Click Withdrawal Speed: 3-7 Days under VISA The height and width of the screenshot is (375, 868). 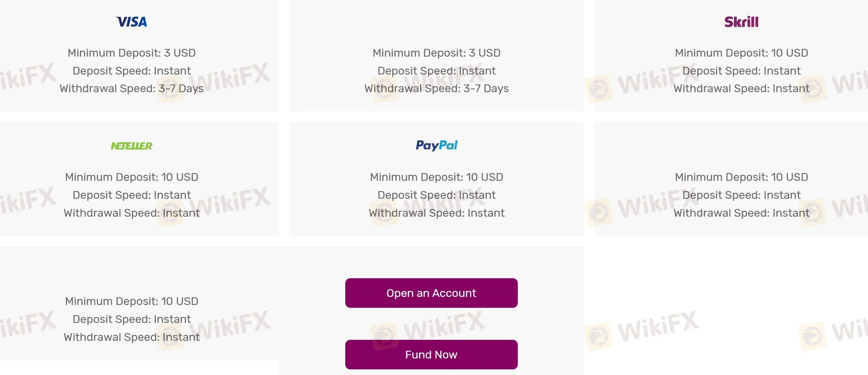(x=131, y=88)
